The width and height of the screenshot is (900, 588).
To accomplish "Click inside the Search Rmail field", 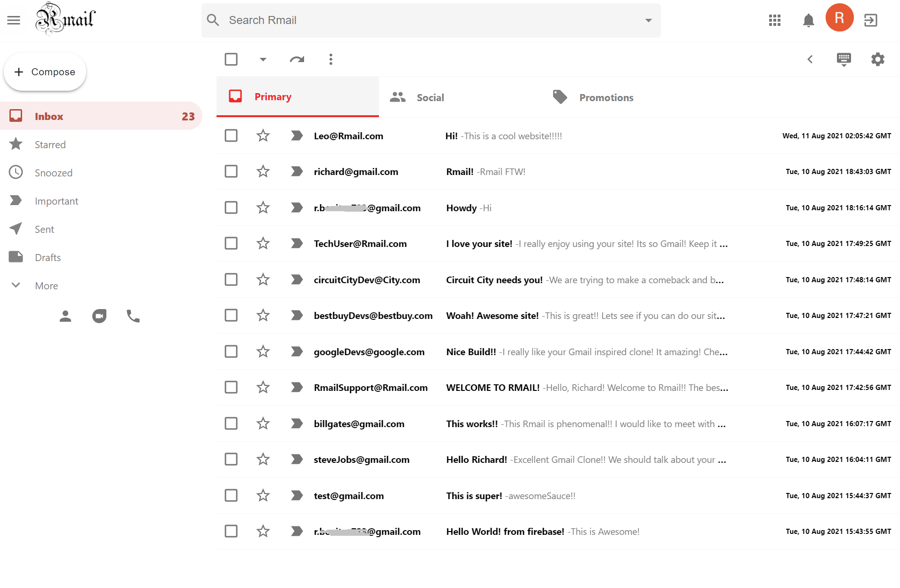I will pyautogui.click(x=377, y=20).
